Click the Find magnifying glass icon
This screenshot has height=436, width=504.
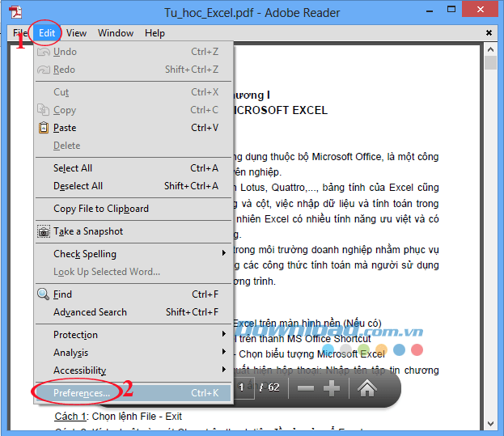(43, 294)
